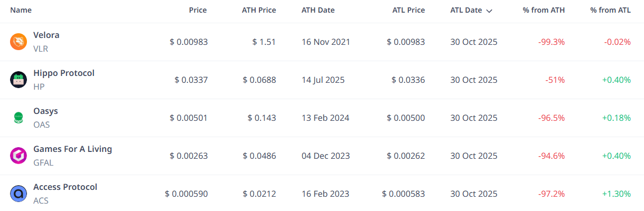
Task: Open the Velora coin page link
Action: (46, 35)
